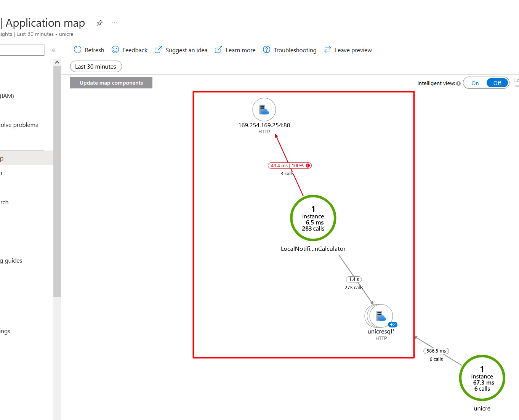Image resolution: width=519 pixels, height=420 pixels.
Task: Click the sidebar search input field
Action: tap(22, 50)
